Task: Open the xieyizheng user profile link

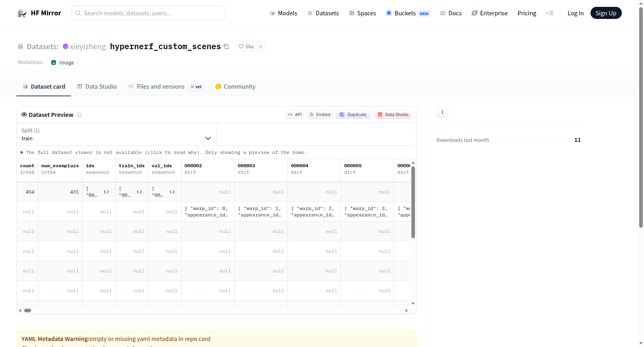Action: [x=88, y=47]
